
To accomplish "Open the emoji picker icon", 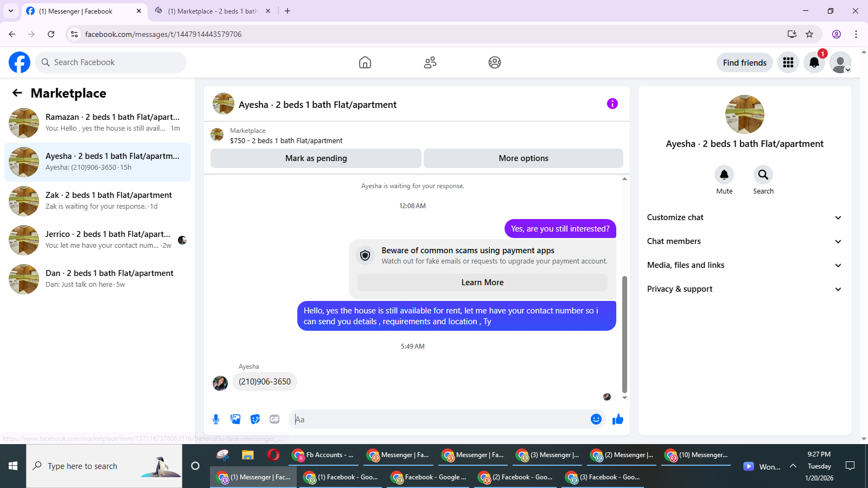I will tap(596, 419).
